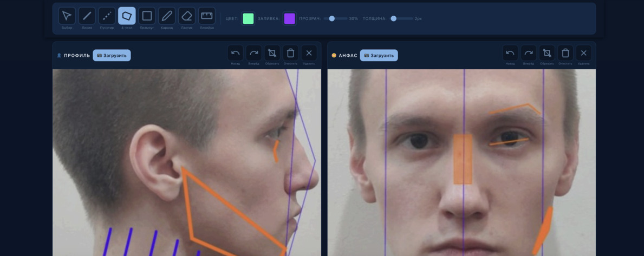Click Загрузить in the Анфас panel
The height and width of the screenshot is (256, 644).
tap(379, 55)
